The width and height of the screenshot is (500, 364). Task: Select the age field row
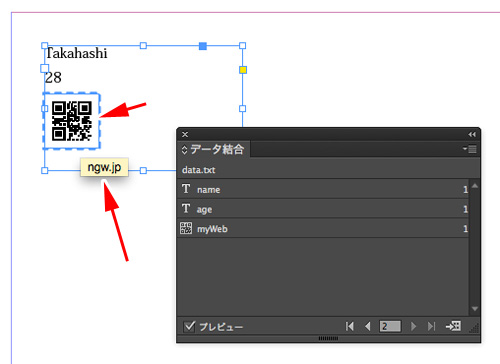click(323, 209)
